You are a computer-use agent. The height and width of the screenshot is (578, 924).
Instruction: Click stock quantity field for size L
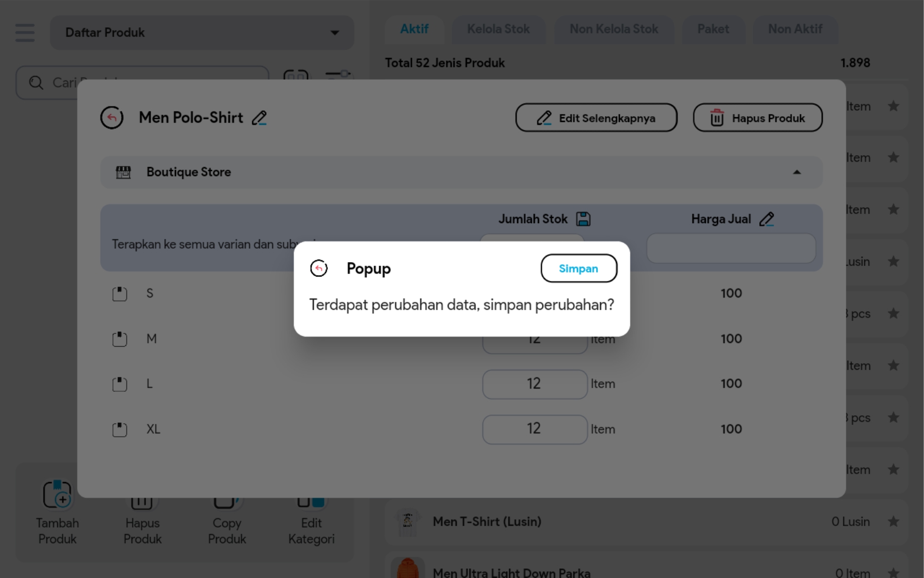[x=534, y=384]
